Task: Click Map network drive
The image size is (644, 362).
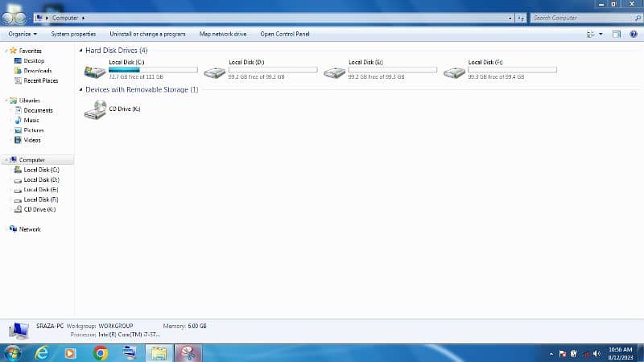Action: point(223,34)
